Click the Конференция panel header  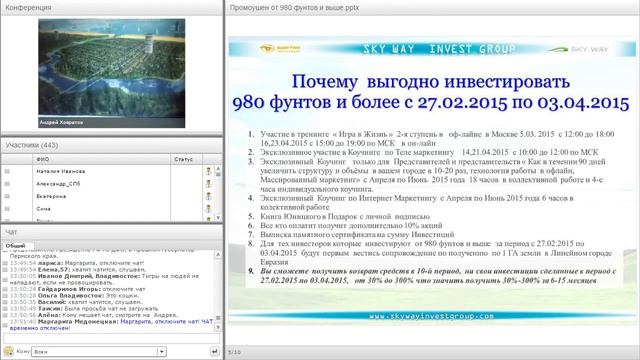(112, 7)
